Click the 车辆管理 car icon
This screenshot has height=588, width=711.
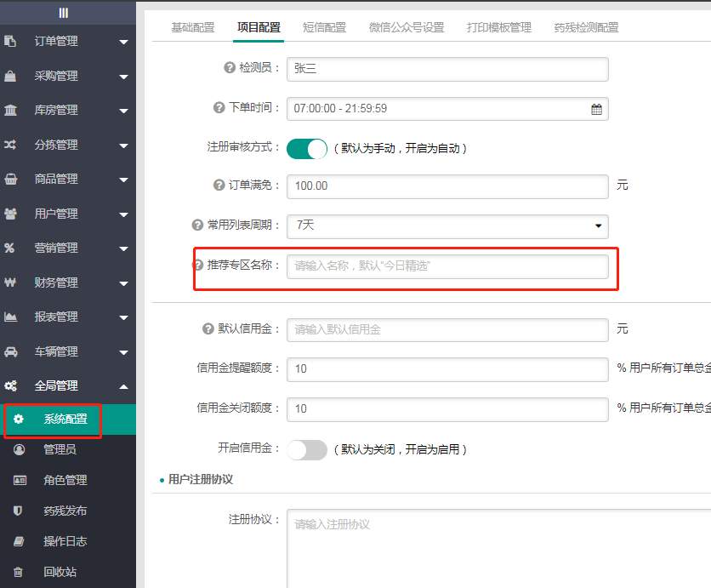11,351
